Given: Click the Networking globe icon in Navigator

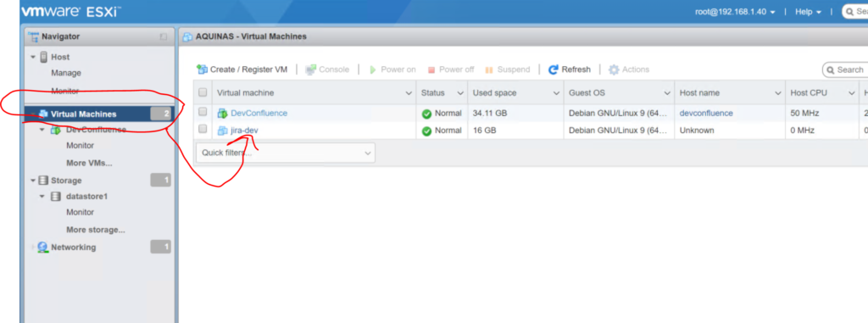Looking at the screenshot, I should point(43,247).
